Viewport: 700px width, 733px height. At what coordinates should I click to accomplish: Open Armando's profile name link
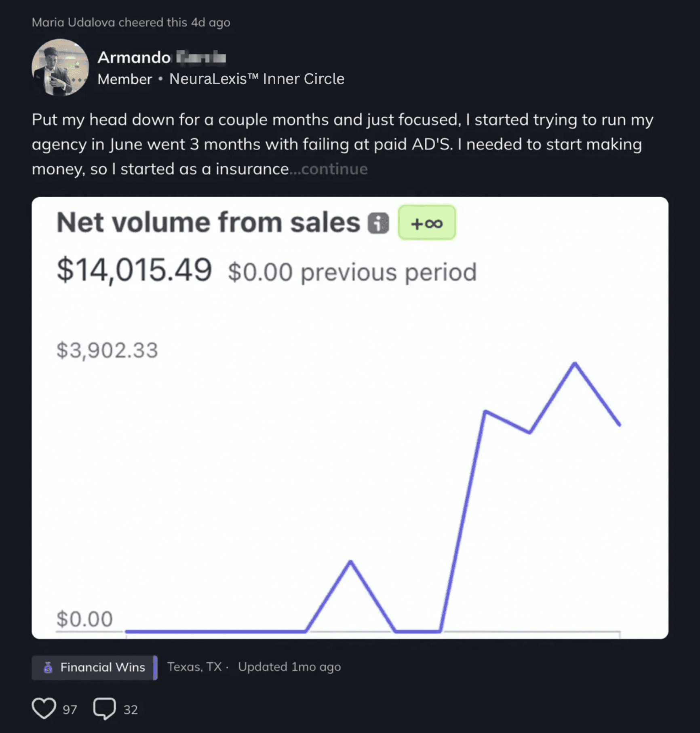(x=162, y=57)
